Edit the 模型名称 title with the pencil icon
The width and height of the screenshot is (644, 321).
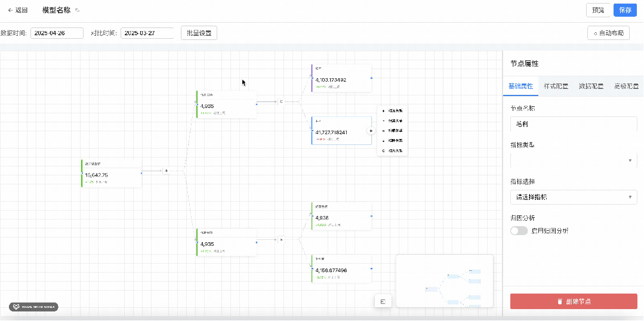78,10
